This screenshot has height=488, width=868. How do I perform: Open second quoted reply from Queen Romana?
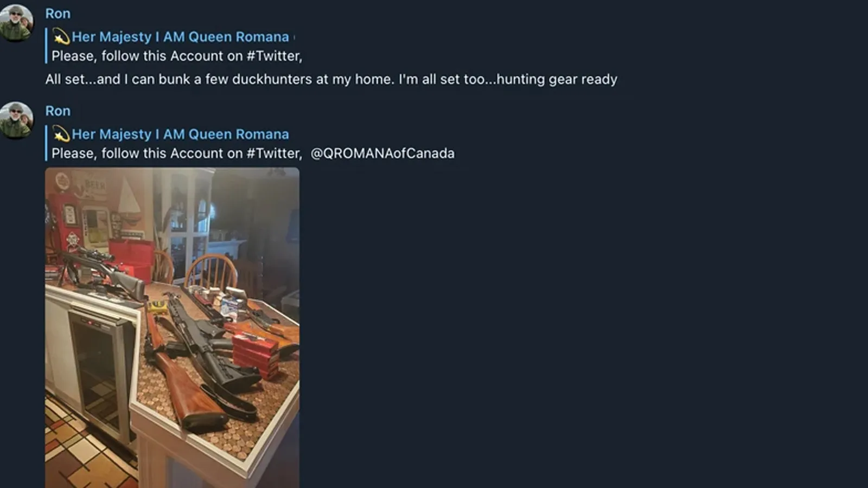[250, 144]
